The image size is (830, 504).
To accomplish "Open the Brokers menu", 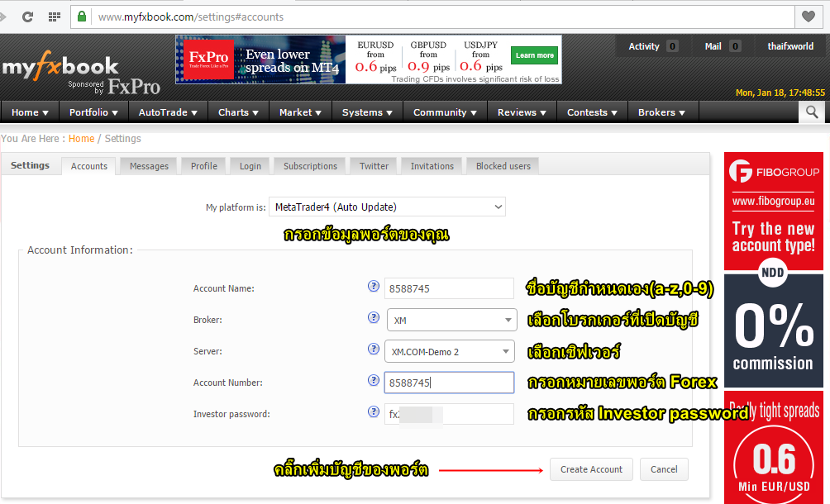I will [x=661, y=112].
